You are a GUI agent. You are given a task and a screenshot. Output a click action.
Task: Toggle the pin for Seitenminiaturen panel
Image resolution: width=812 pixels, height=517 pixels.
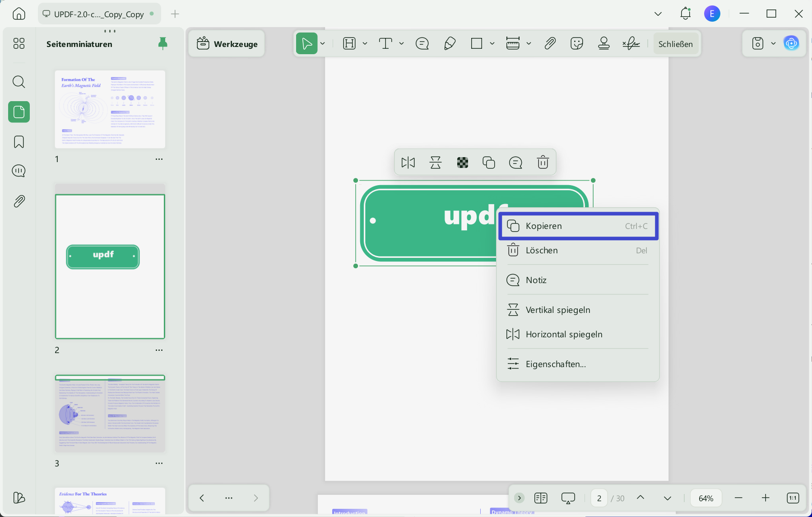pos(163,43)
